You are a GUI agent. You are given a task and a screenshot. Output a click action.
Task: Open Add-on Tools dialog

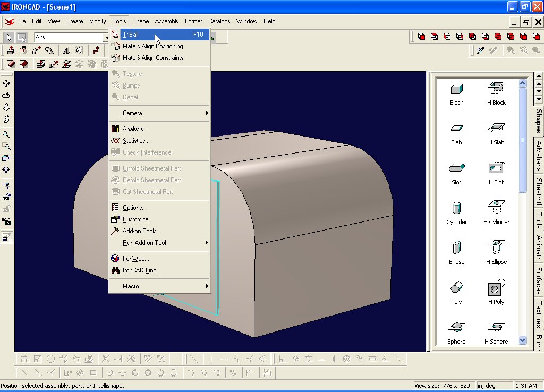coord(159,231)
